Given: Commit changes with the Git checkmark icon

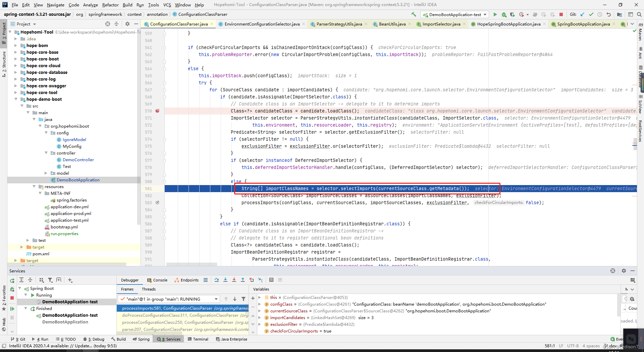Looking at the screenshot, I should coord(591,14).
